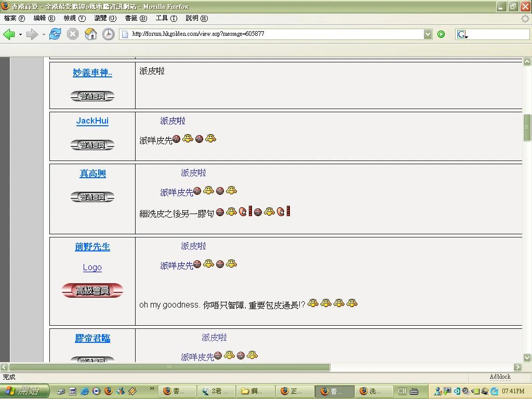Open the Windows 開始 Start button
The width and height of the screenshot is (532, 399).
pyautogui.click(x=25, y=391)
